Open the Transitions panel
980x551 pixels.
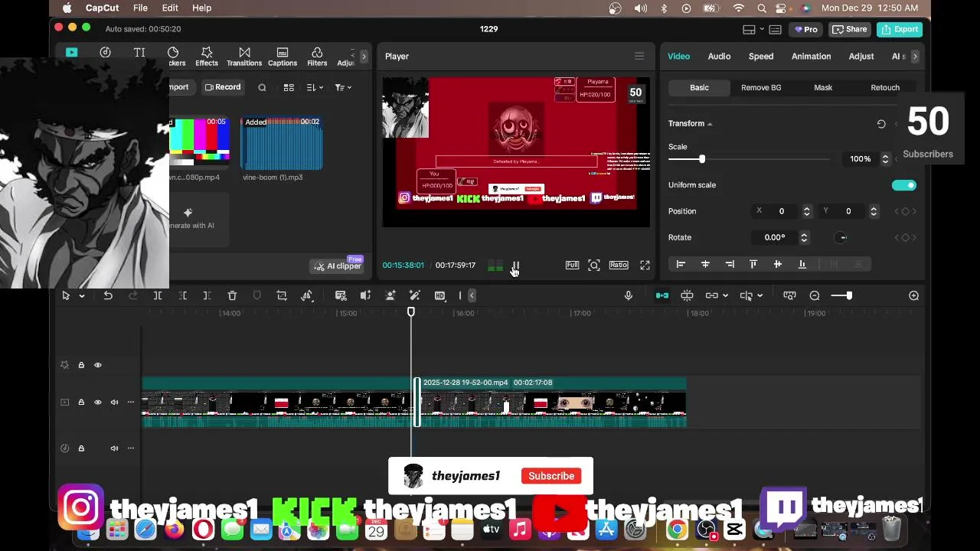[x=244, y=57]
